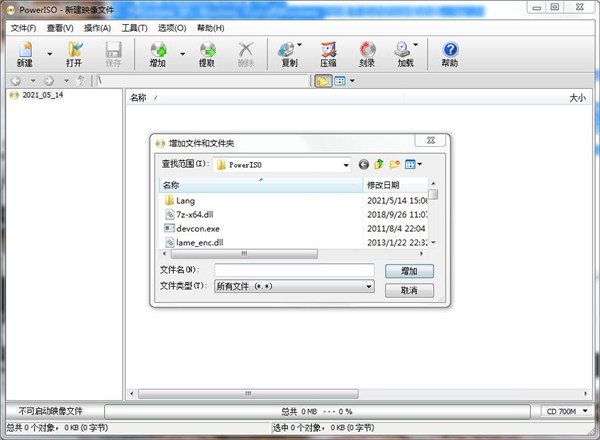
Task: Click the Mount (加载) toolbar icon
Action: [x=404, y=54]
